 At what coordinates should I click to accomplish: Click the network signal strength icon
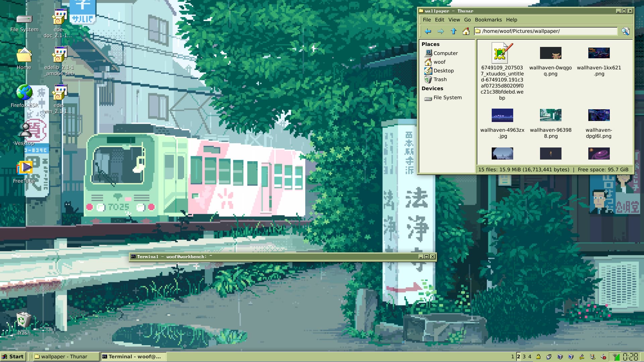tap(616, 357)
